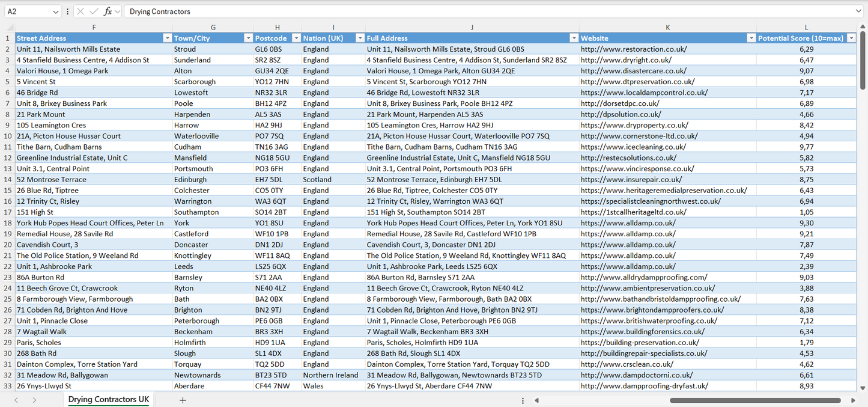This screenshot has height=407, width=868.
Task: Open the restoraction.co.uk website link
Action: [x=630, y=49]
